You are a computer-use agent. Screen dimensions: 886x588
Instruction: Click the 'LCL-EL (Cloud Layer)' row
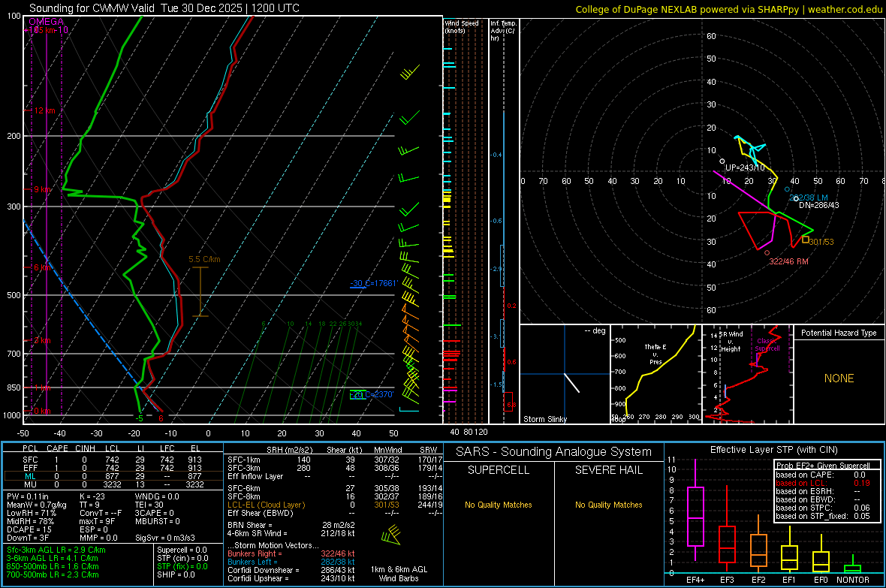335,505
